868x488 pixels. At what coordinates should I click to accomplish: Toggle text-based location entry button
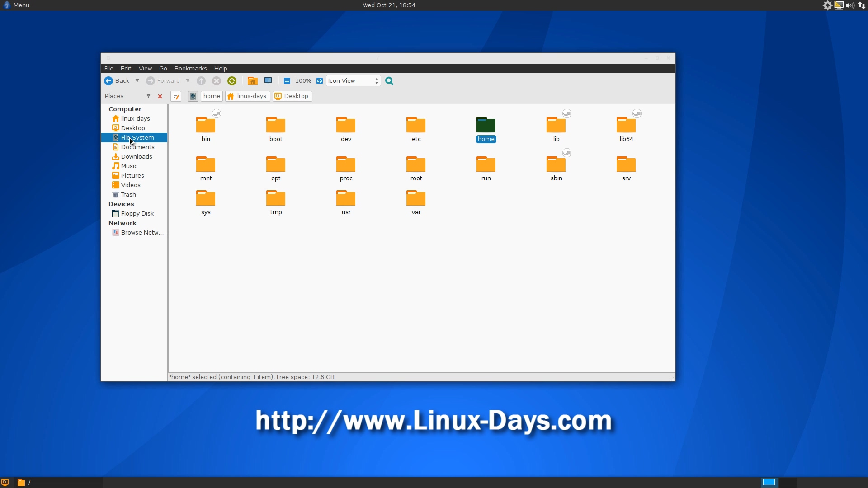(x=176, y=96)
